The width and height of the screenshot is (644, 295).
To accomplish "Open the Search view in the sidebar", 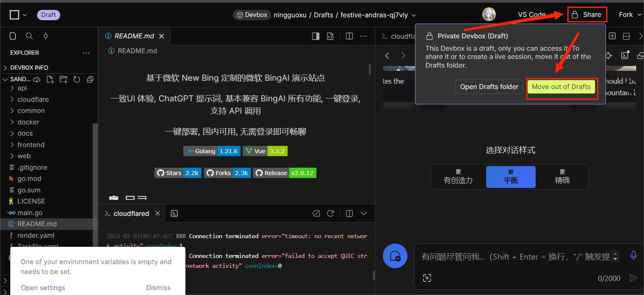I will [29, 36].
